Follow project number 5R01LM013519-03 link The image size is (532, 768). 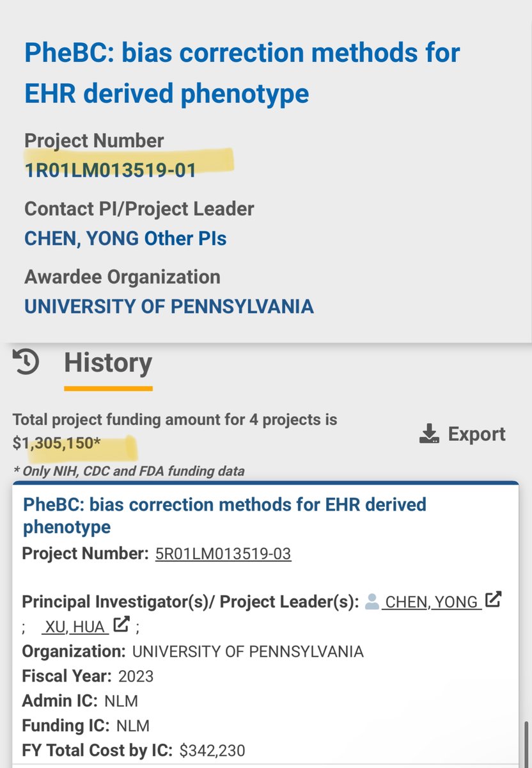click(223, 554)
